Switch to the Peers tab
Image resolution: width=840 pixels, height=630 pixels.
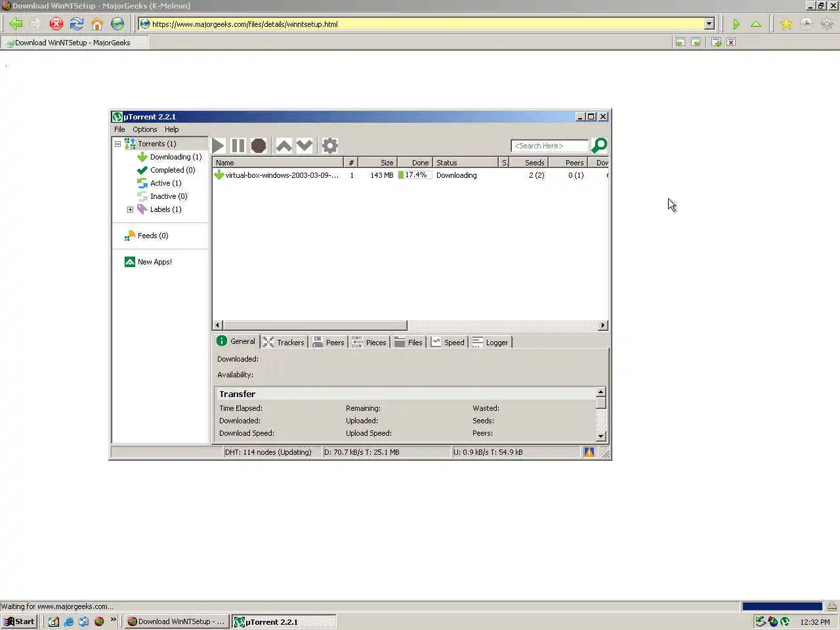[328, 342]
